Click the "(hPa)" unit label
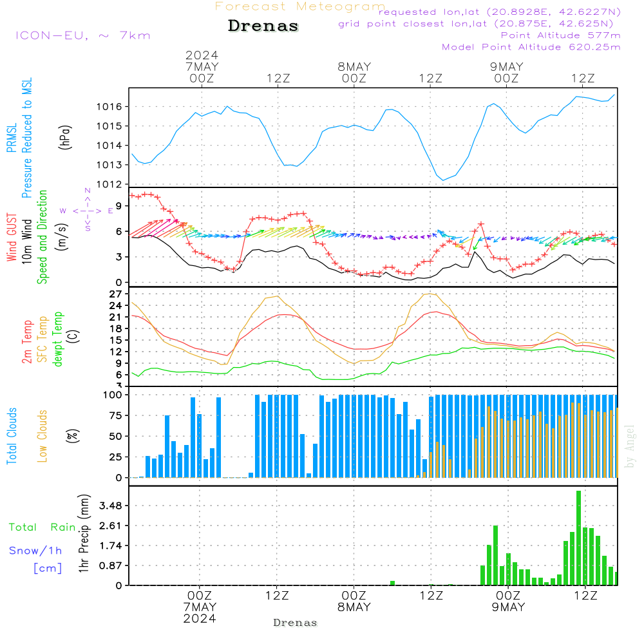 65,137
